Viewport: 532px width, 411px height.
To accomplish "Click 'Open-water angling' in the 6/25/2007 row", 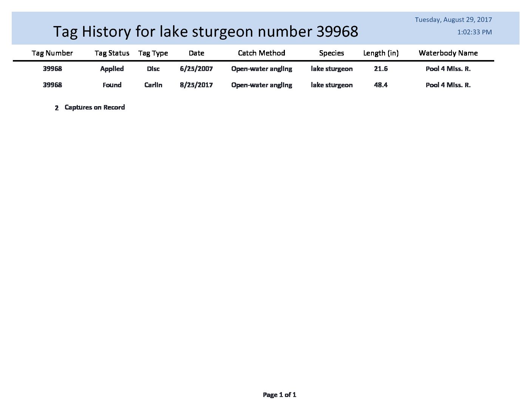I will click(261, 69).
